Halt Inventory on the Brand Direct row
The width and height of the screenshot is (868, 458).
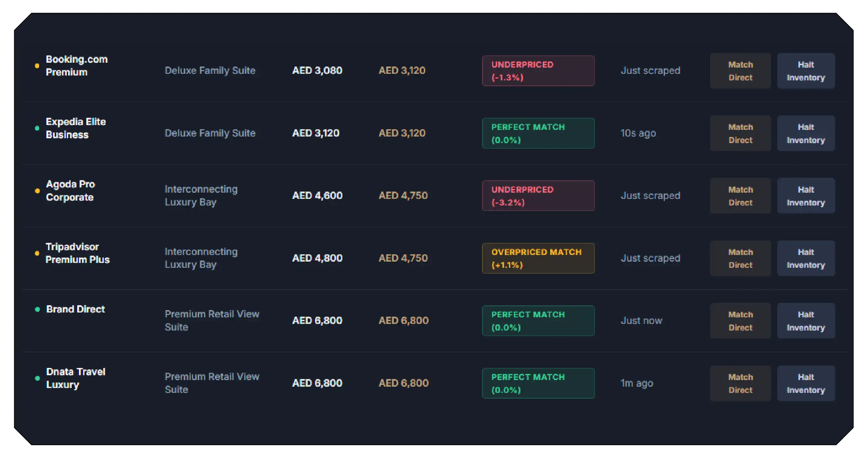pyautogui.click(x=806, y=321)
